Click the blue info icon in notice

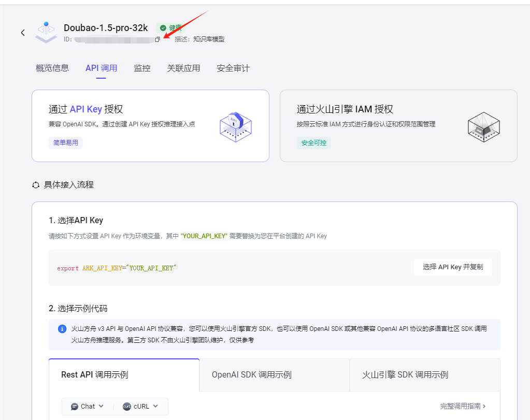click(x=62, y=329)
